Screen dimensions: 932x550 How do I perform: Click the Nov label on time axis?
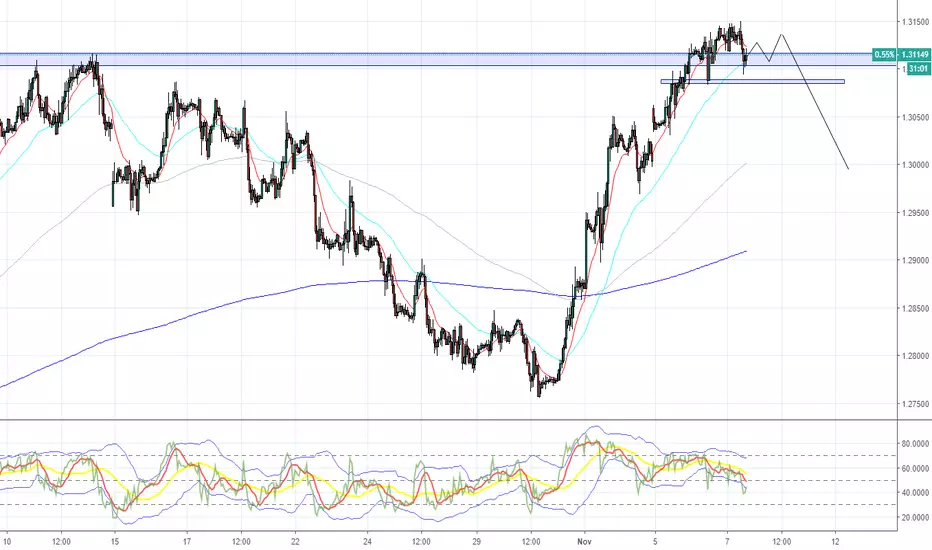click(584, 542)
